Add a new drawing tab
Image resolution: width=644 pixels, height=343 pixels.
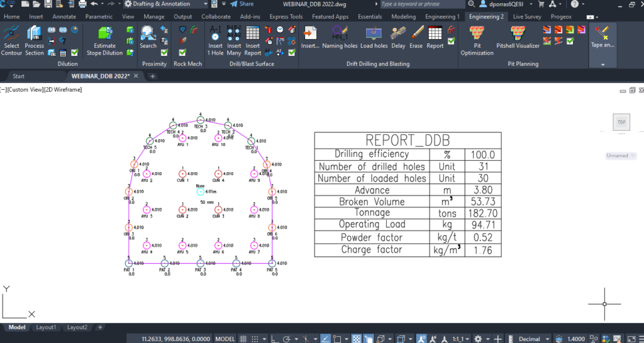(x=152, y=76)
